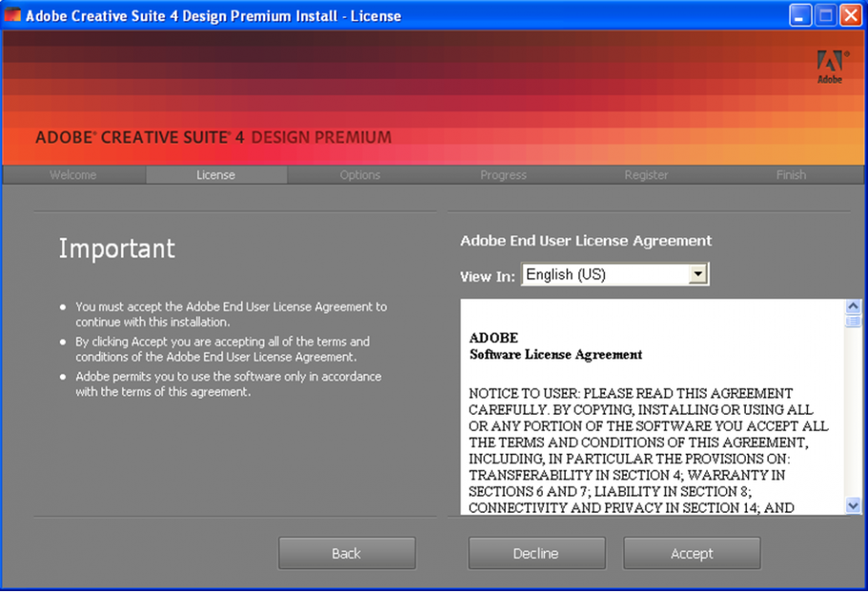Select the Progress step tab

click(504, 174)
